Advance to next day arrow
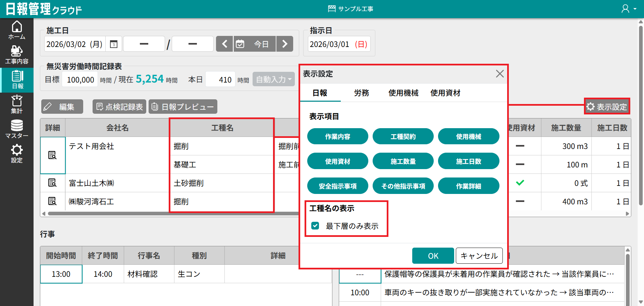644x306 pixels. pos(285,44)
